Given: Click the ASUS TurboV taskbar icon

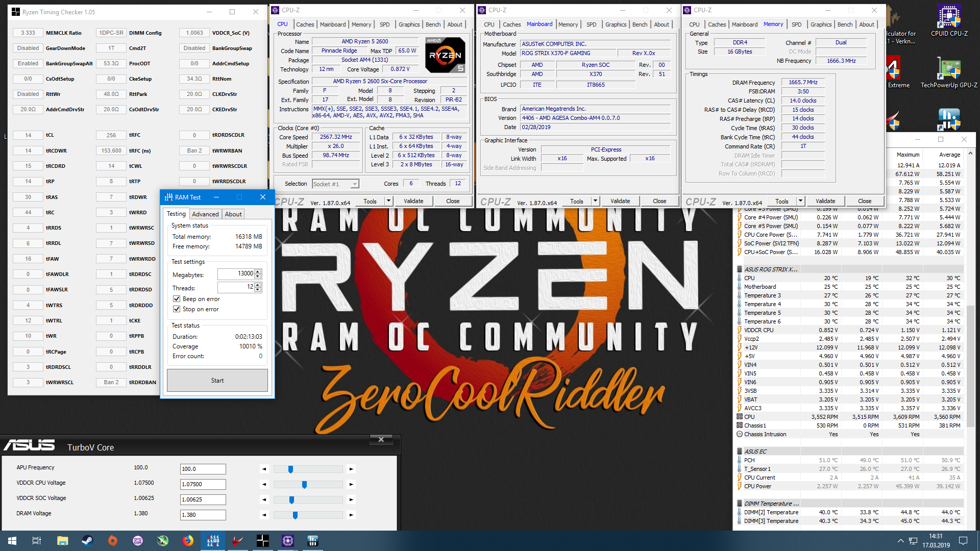Looking at the screenshot, I should (x=238, y=541).
